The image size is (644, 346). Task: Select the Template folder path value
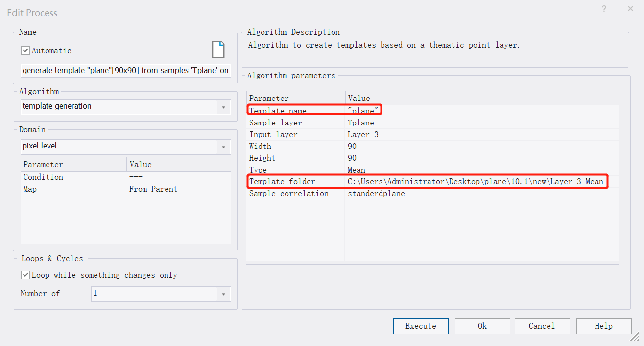coord(475,182)
